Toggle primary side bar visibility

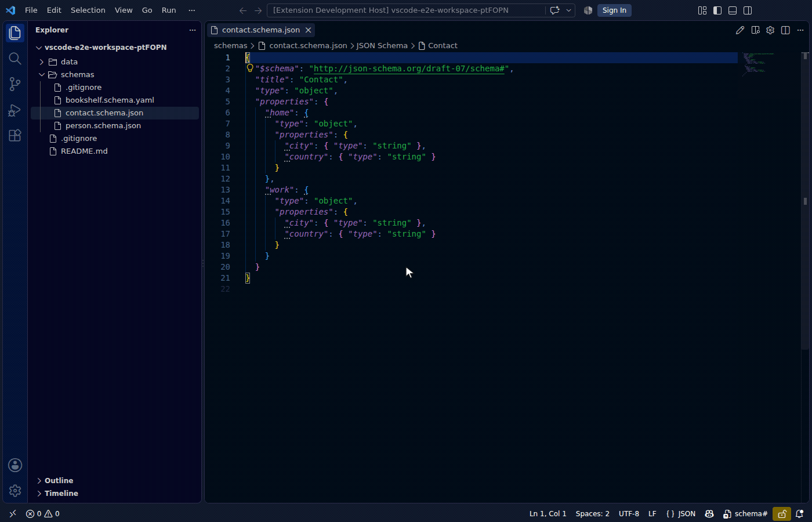click(x=717, y=10)
